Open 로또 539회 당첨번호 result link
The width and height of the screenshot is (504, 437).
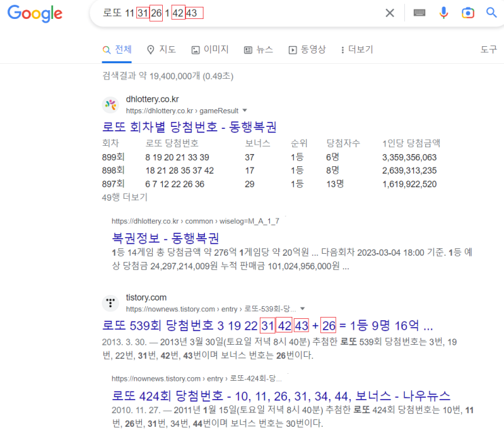tap(267, 326)
